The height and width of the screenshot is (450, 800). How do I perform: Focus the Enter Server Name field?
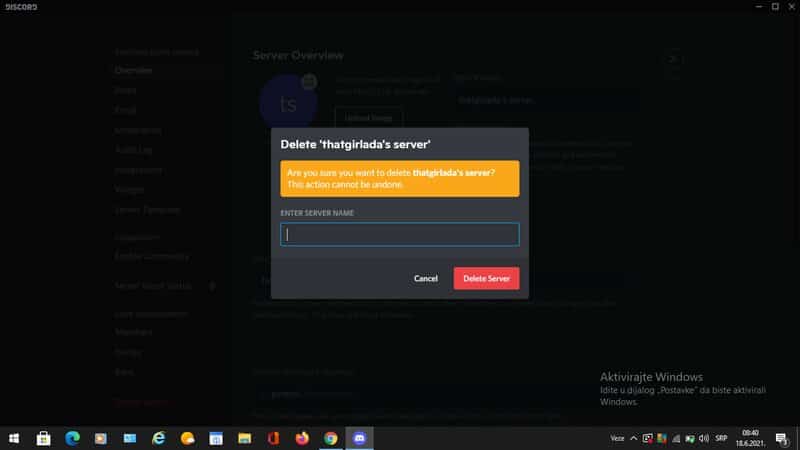400,235
